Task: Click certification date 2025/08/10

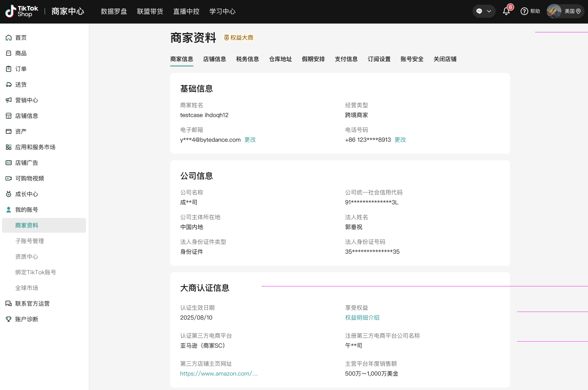Action: coord(196,317)
